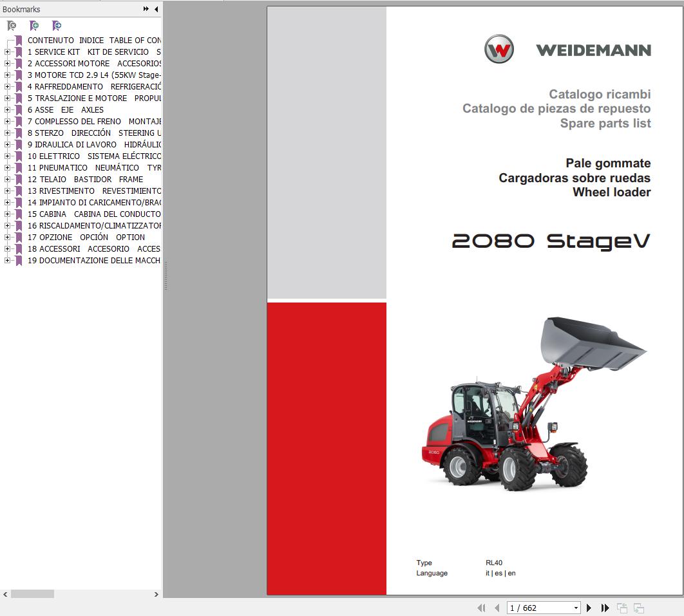Click the add new bookmark icon
The height and width of the screenshot is (616, 684).
34,26
